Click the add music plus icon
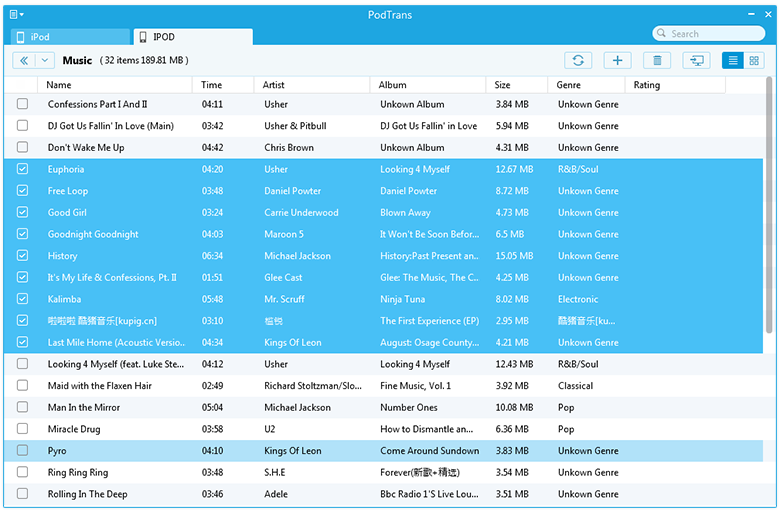Image resolution: width=780 pixels, height=512 pixels. click(617, 60)
